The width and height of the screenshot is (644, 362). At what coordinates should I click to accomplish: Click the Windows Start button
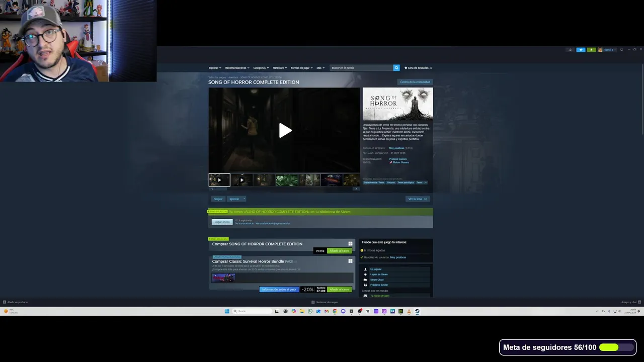(227, 311)
